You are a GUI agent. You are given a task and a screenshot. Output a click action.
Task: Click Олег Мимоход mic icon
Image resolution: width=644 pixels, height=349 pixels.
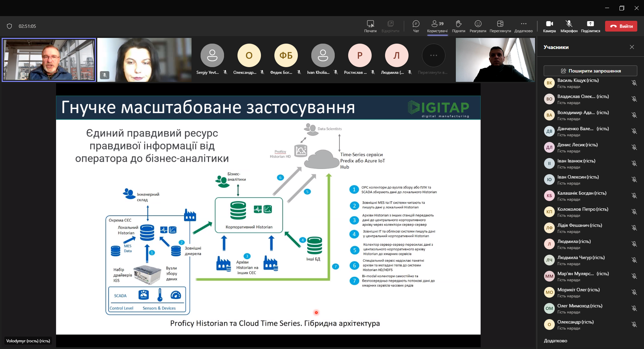[x=634, y=308]
